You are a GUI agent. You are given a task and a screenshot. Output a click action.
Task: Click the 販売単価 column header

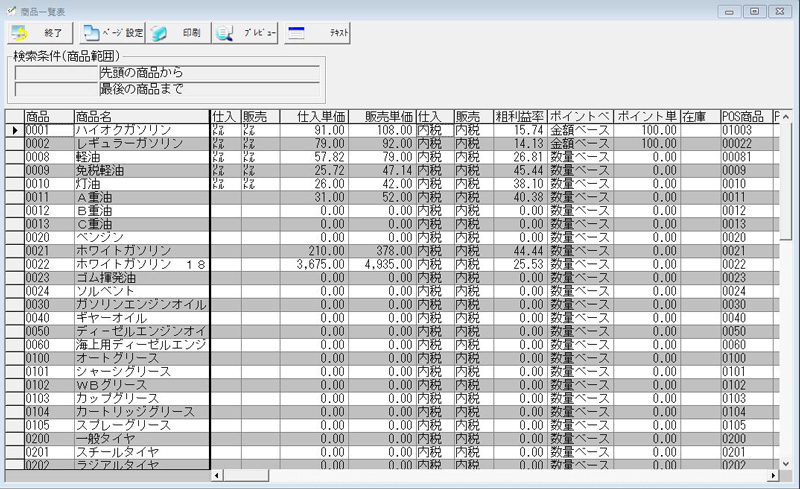pyautogui.click(x=381, y=117)
